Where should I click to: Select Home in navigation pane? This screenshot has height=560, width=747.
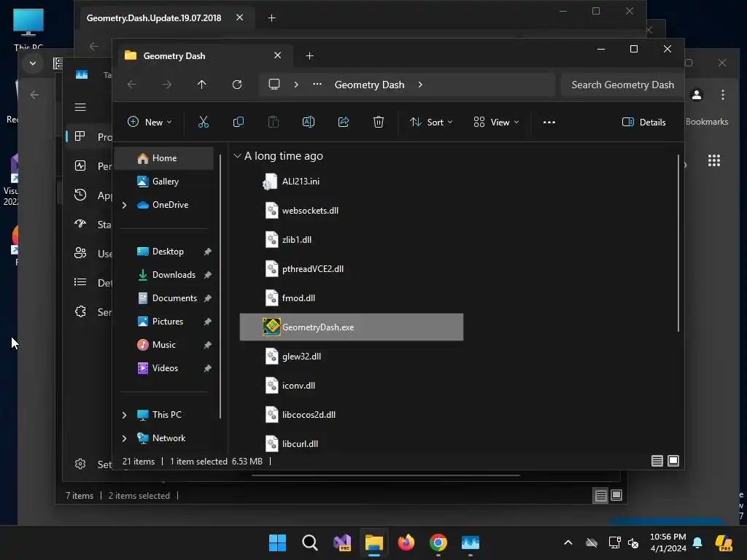tap(164, 158)
